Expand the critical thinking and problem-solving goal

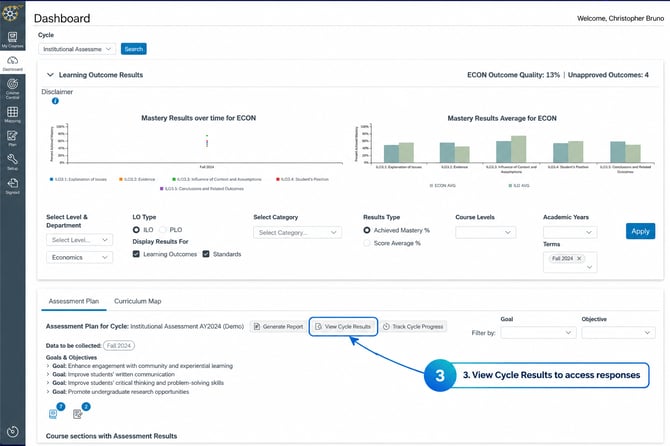(x=48, y=383)
